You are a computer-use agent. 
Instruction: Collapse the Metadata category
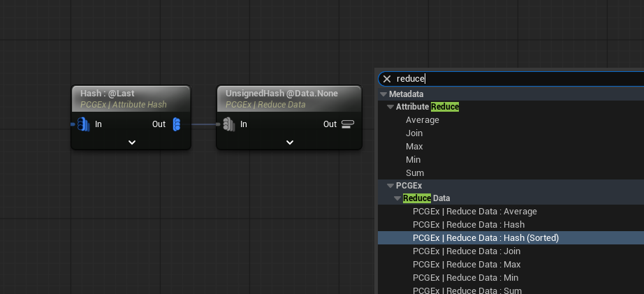[383, 94]
